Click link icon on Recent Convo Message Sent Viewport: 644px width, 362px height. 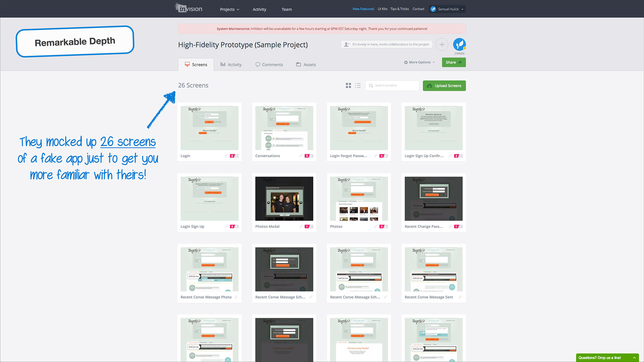pyautogui.click(x=460, y=297)
